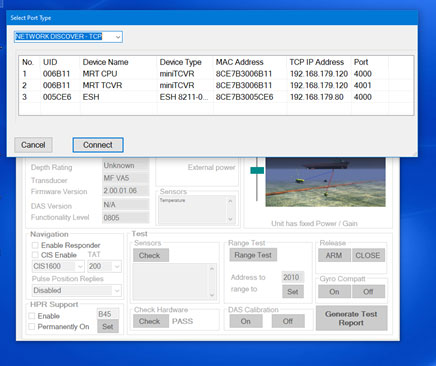Viewport: 436px width, 366px height.
Task: Click DAS Version N/A field
Action: pyautogui.click(x=125, y=205)
